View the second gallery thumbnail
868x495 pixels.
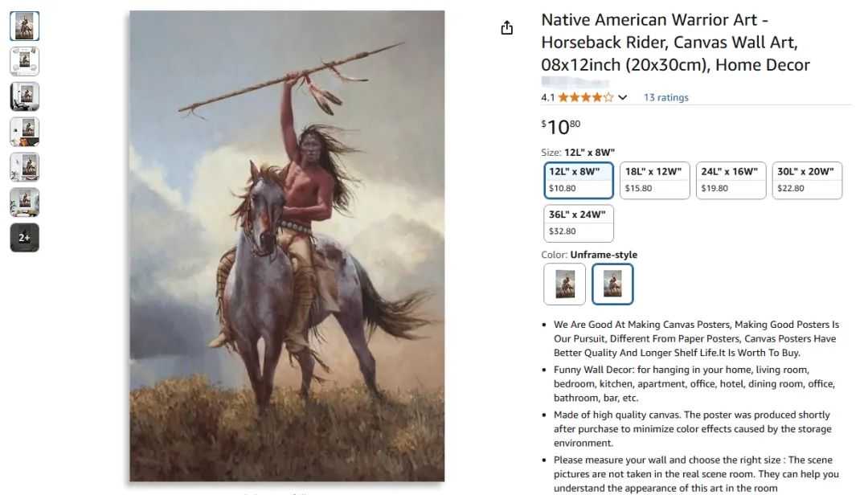click(24, 61)
